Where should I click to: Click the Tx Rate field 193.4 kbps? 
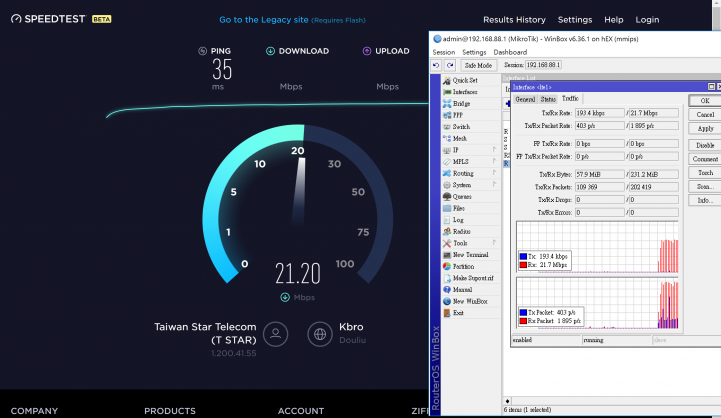[600, 113]
